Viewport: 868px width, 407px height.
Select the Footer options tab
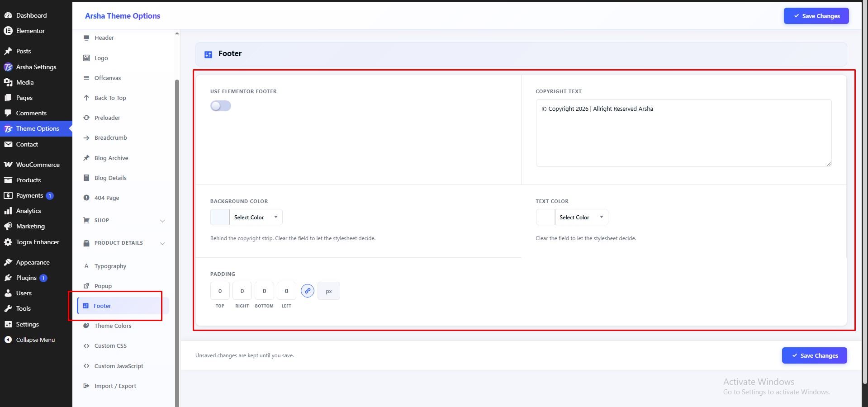pos(123,306)
